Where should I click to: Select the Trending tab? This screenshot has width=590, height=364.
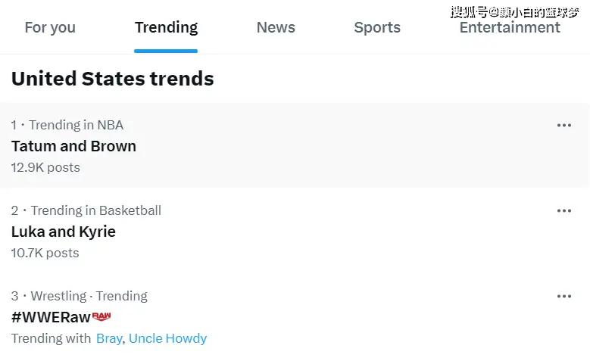point(166,27)
